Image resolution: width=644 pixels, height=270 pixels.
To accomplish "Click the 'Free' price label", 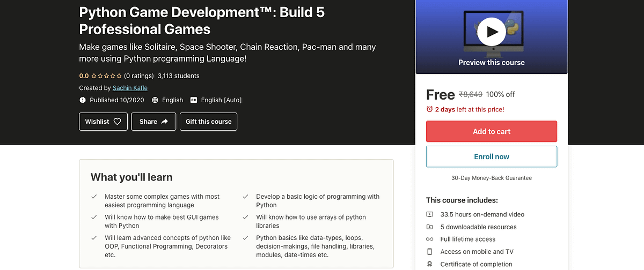I will [x=441, y=95].
